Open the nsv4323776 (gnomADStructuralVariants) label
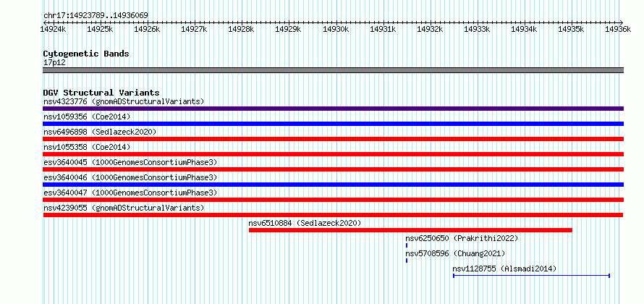Screen dimensions: 644x304 (x=124, y=101)
